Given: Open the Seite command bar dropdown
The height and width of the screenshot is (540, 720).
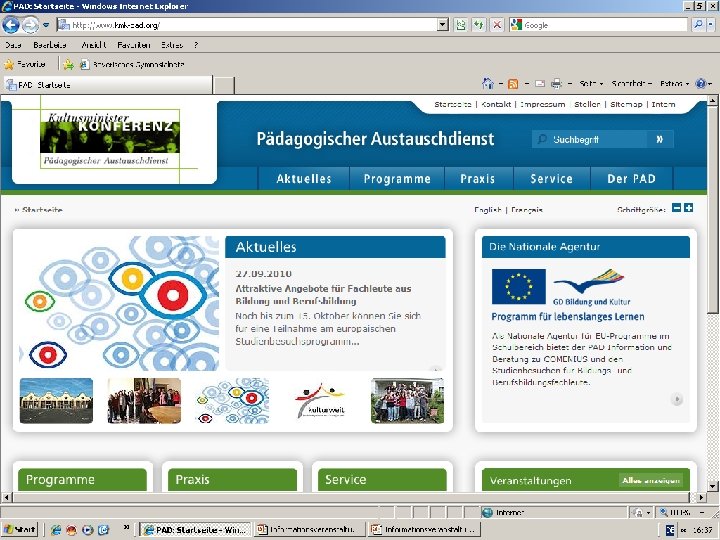Looking at the screenshot, I should click(x=591, y=84).
